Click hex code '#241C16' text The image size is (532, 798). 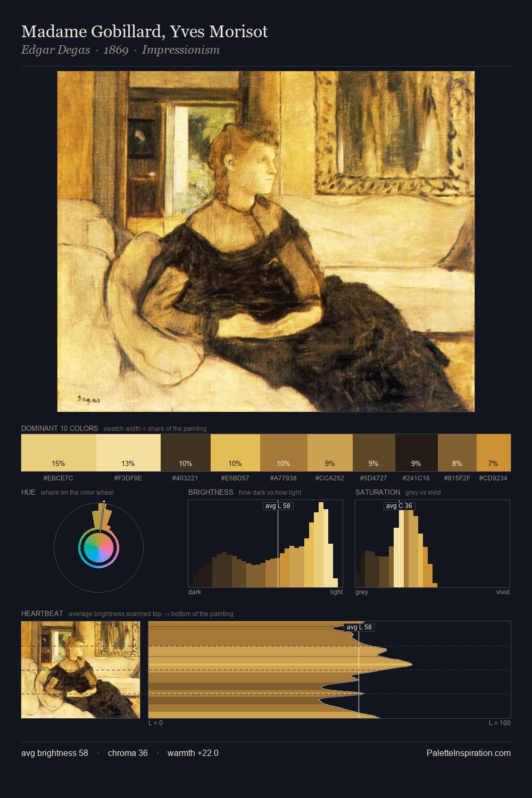416,478
